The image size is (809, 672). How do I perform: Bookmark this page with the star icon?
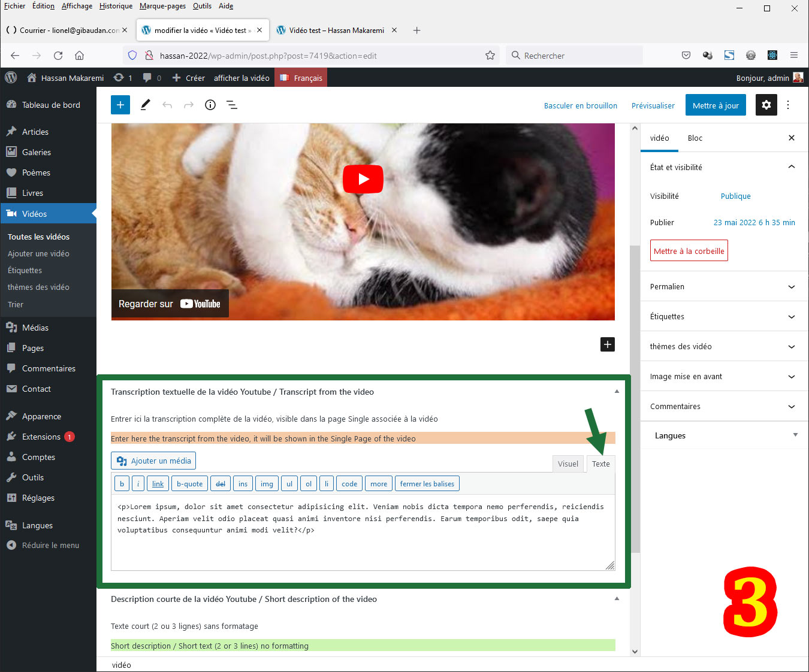click(x=490, y=56)
